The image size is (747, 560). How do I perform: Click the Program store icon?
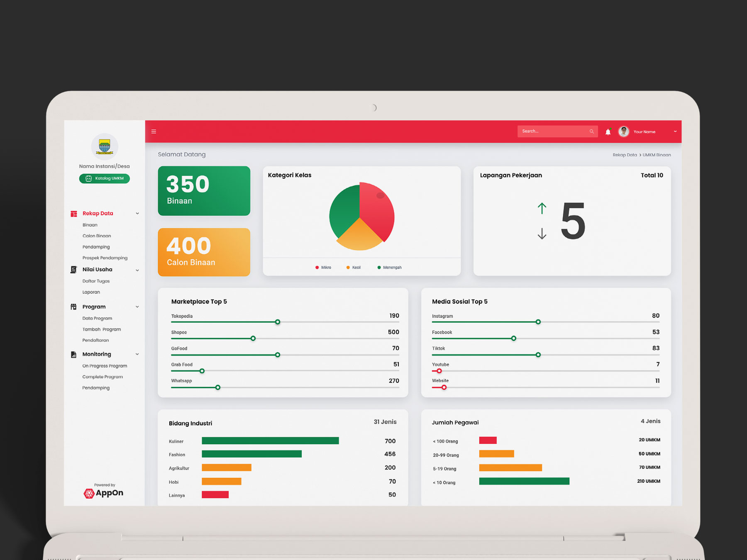point(74,307)
